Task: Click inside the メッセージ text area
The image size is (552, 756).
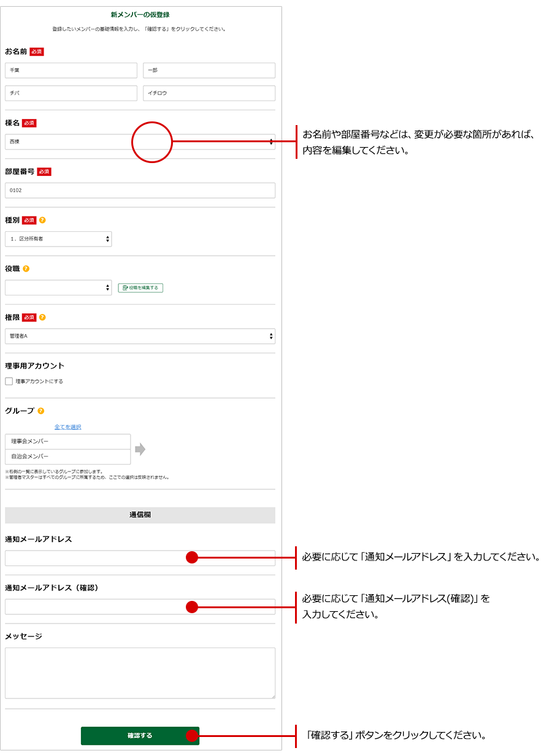Action: (x=140, y=673)
